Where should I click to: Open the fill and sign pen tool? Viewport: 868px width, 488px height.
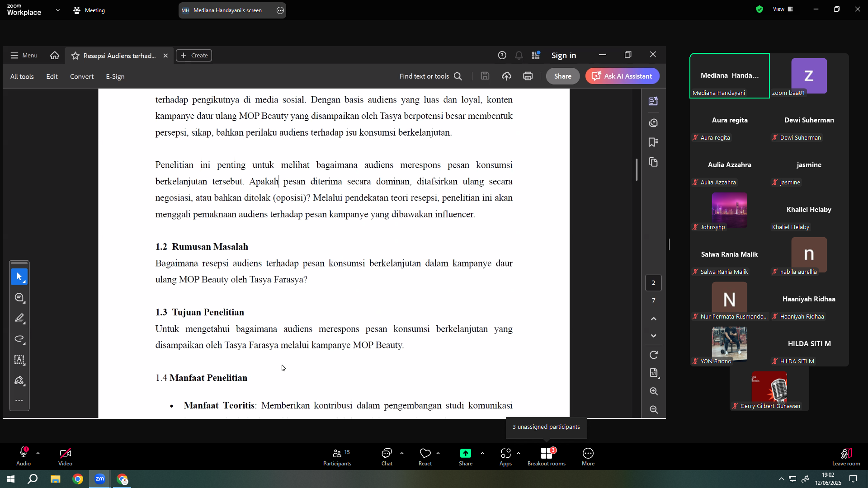(19, 380)
